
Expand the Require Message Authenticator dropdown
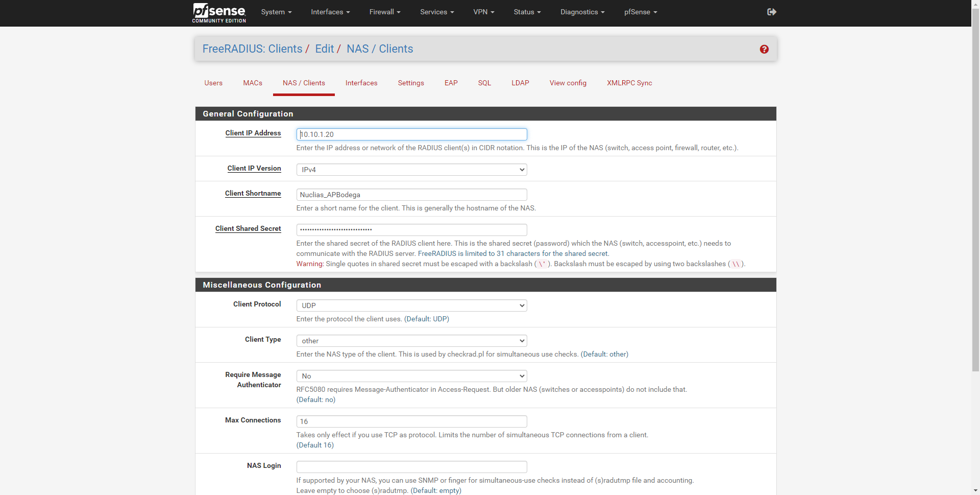click(x=411, y=376)
